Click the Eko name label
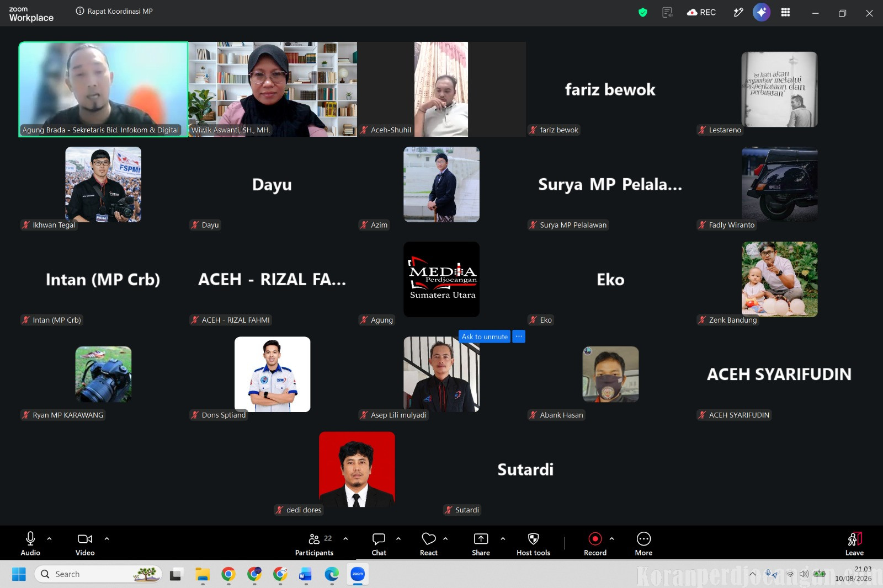883x588 pixels. point(541,320)
